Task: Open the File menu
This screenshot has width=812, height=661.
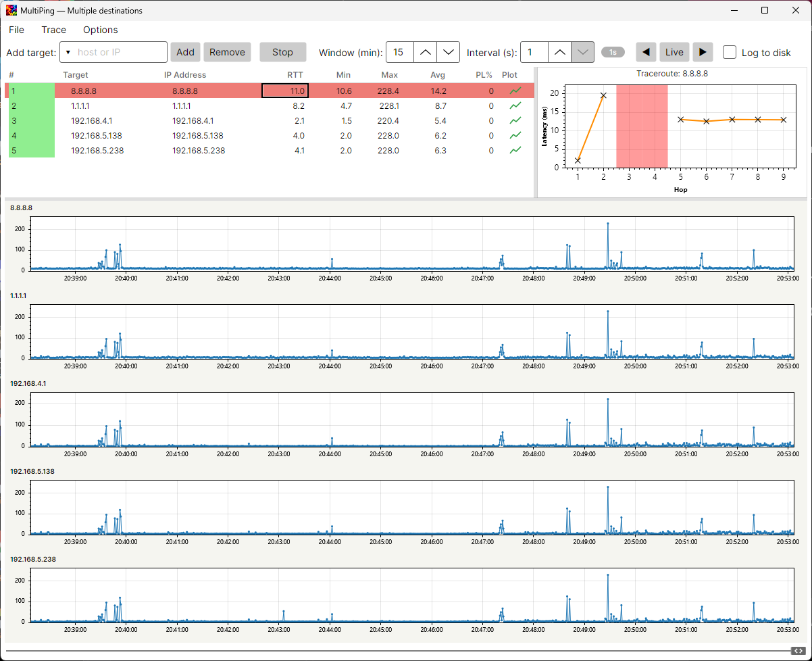Action: 16,30
